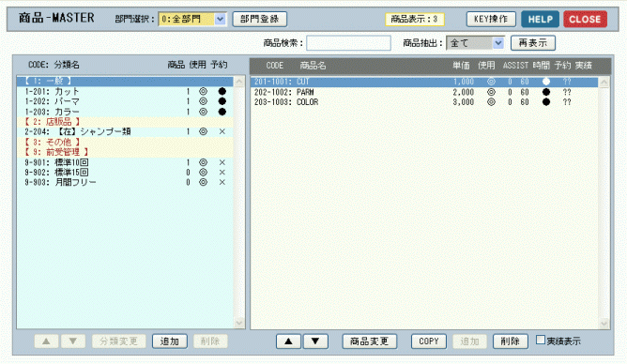627x364 pixels.
Task: Click the 商品変更 button
Action: tap(370, 341)
